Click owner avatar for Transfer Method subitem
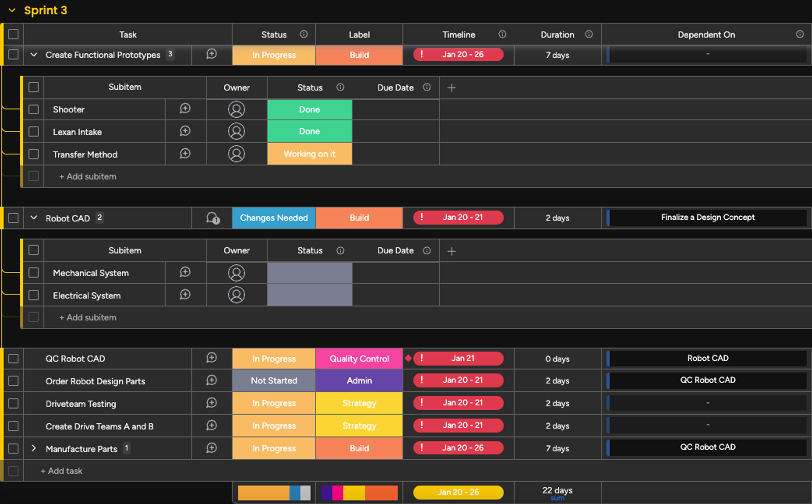Screen dimensions: 812x504 click(x=236, y=154)
